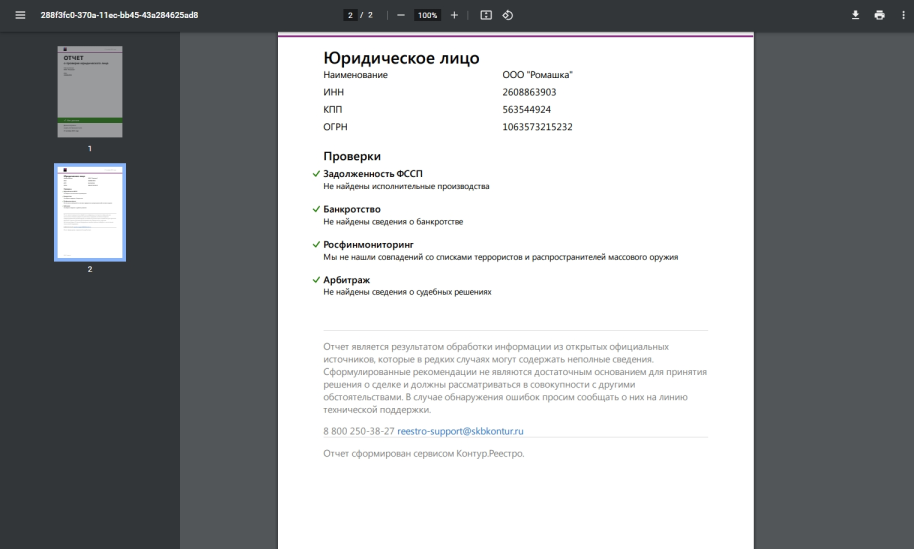Click the text Не найдены сведения о судебных решениях

coord(407,292)
